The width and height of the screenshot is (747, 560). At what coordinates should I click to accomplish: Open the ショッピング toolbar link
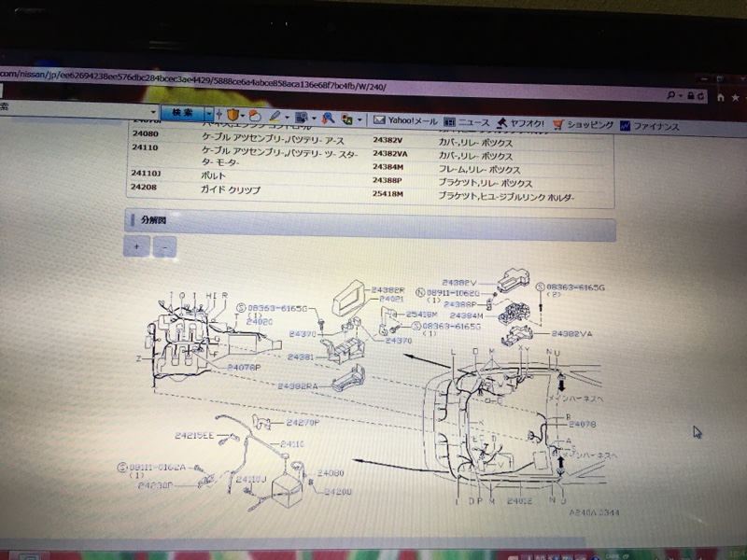[590, 125]
